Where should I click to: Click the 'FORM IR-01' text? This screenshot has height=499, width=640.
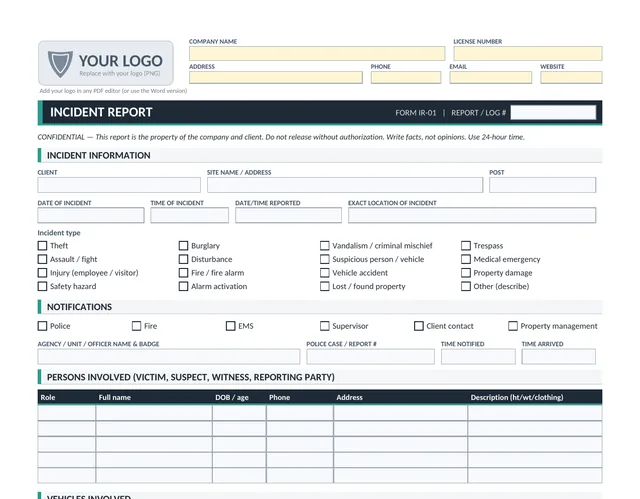(x=416, y=113)
